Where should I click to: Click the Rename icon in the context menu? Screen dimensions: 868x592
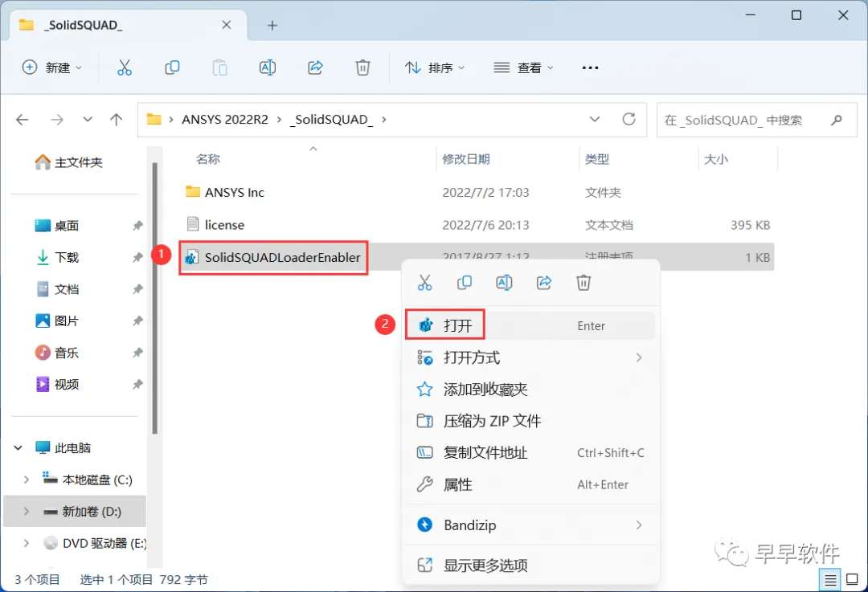(x=504, y=283)
